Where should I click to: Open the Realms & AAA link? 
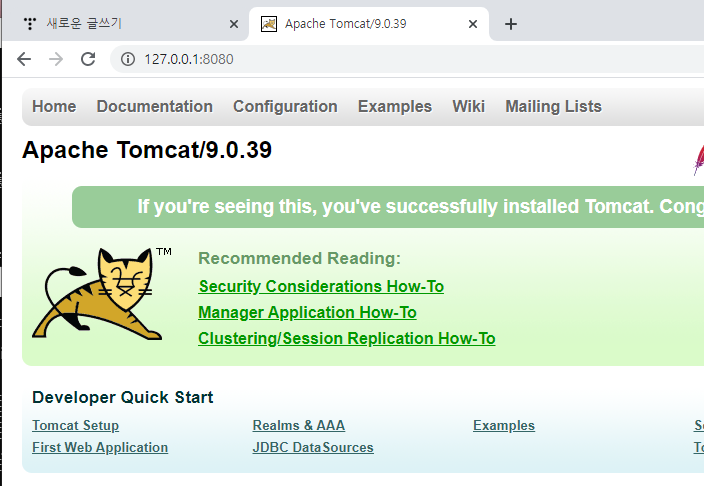[299, 425]
